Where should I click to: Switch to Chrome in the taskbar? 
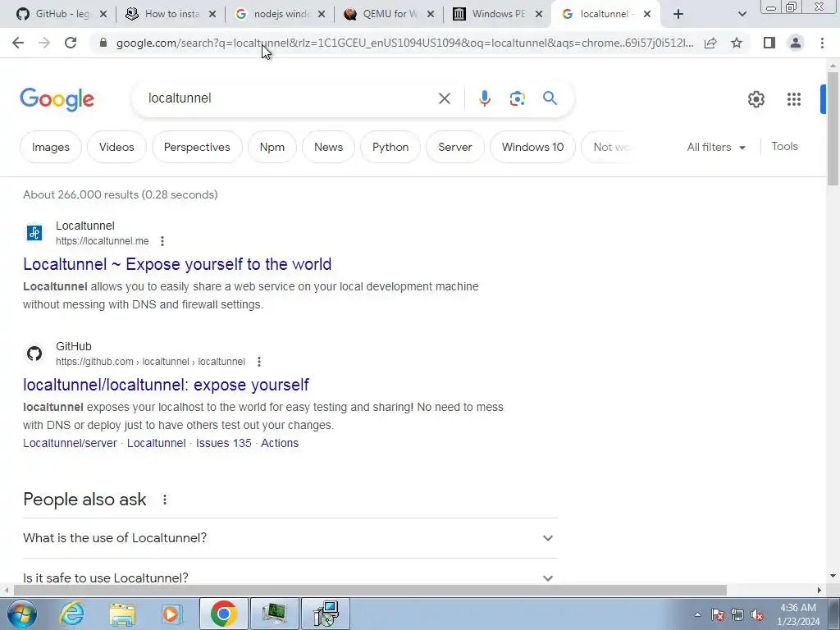[x=223, y=614]
